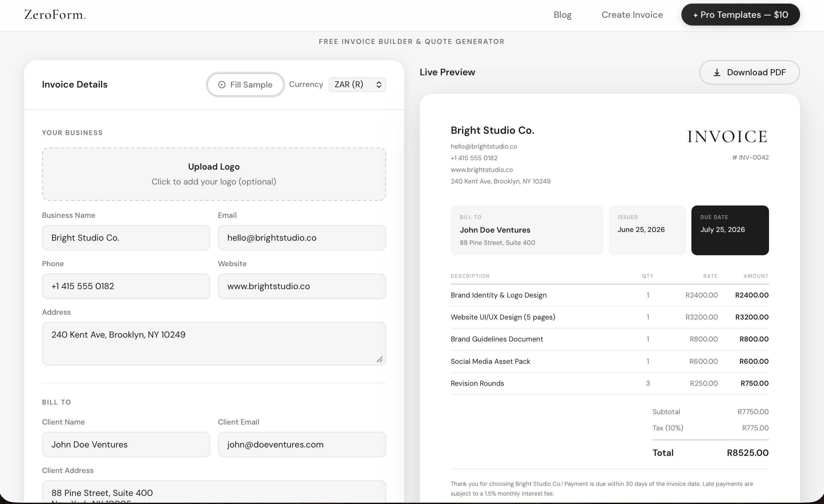Click the Website UI/UX Design (5 pages) row
Viewport: 824px width, 504px height.
click(609, 317)
